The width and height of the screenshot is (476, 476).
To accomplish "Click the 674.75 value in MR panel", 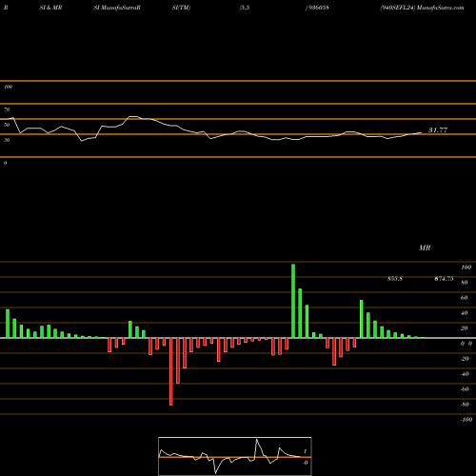I will [x=444, y=279].
